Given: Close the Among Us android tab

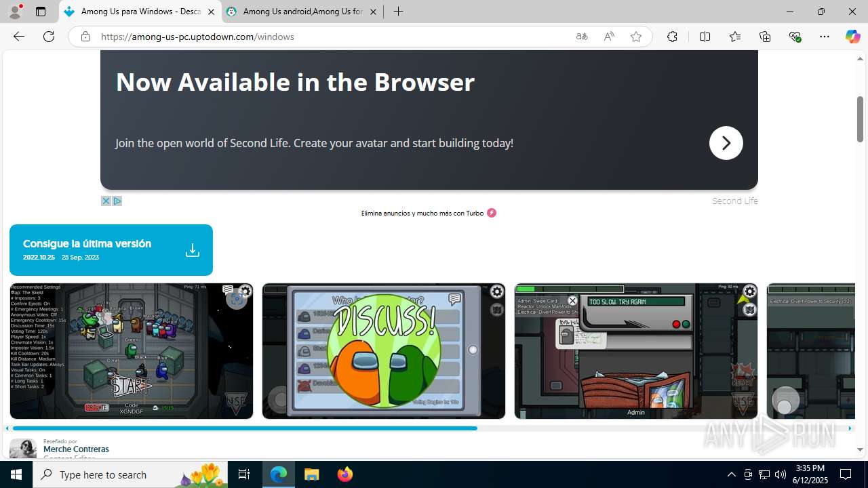Looking at the screenshot, I should (373, 12).
